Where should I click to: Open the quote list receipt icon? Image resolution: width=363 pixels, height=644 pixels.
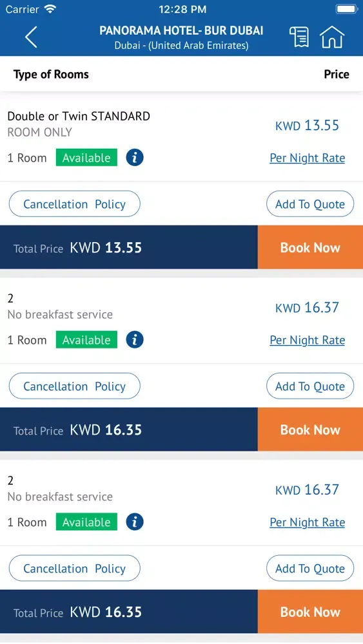(299, 37)
